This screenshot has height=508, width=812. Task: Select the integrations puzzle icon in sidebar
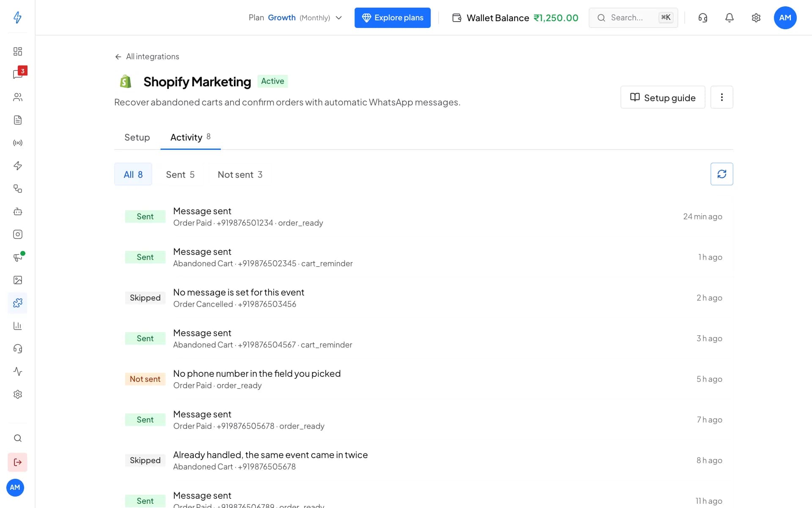pyautogui.click(x=17, y=303)
